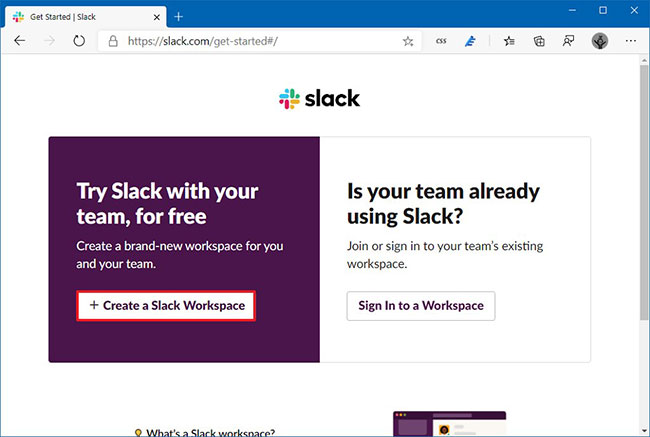This screenshot has height=437, width=650.
Task: Open the feedback person icon
Action: tap(568, 41)
